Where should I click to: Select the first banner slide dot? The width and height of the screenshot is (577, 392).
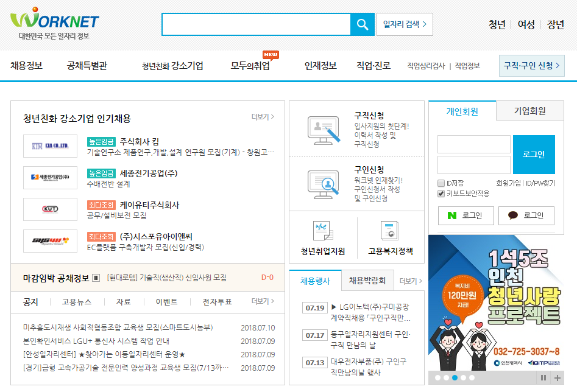(437, 377)
